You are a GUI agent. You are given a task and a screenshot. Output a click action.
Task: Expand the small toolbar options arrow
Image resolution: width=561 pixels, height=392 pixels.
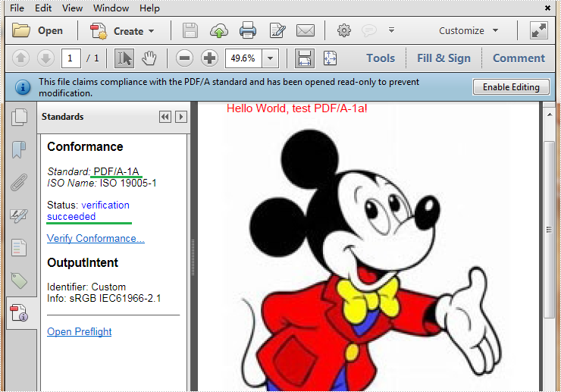(x=391, y=30)
